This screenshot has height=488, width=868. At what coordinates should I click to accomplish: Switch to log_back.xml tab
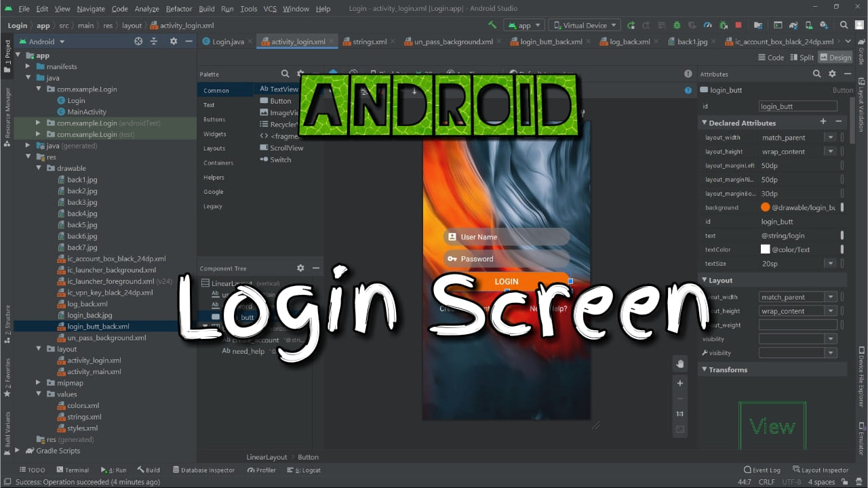[x=630, y=41]
